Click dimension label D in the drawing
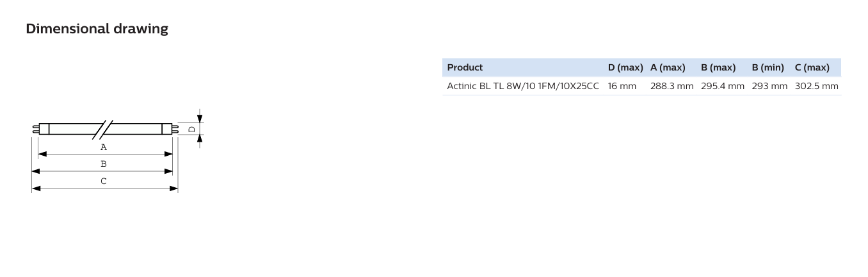 pyautogui.click(x=191, y=129)
